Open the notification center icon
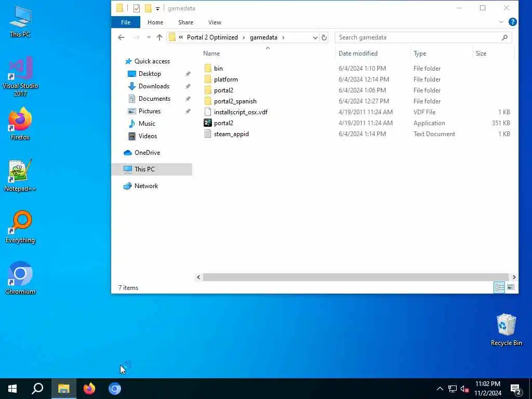This screenshot has height=399, width=532. 516,389
